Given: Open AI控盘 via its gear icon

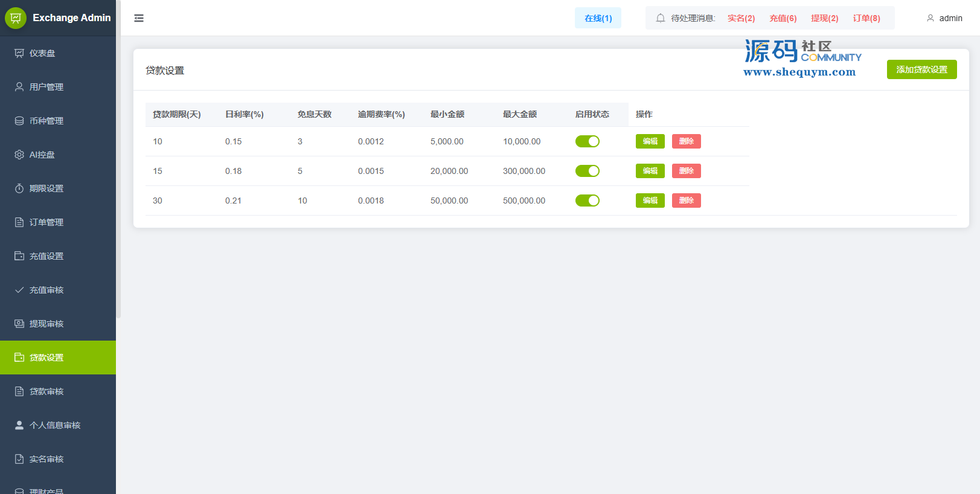Looking at the screenshot, I should click(19, 155).
